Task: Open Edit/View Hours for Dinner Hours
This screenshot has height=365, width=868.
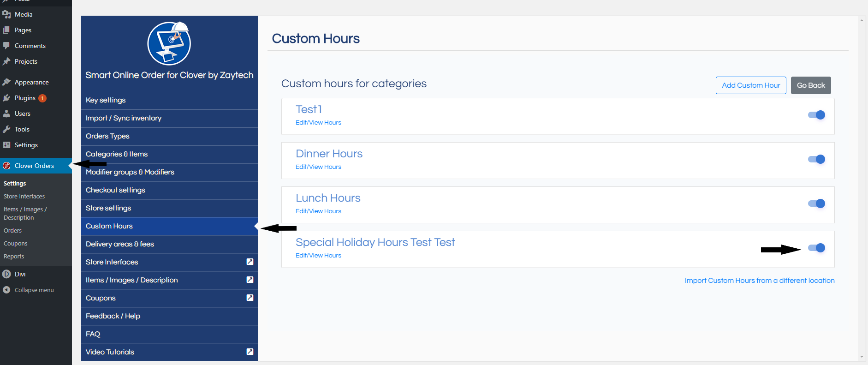Action: [x=318, y=167]
